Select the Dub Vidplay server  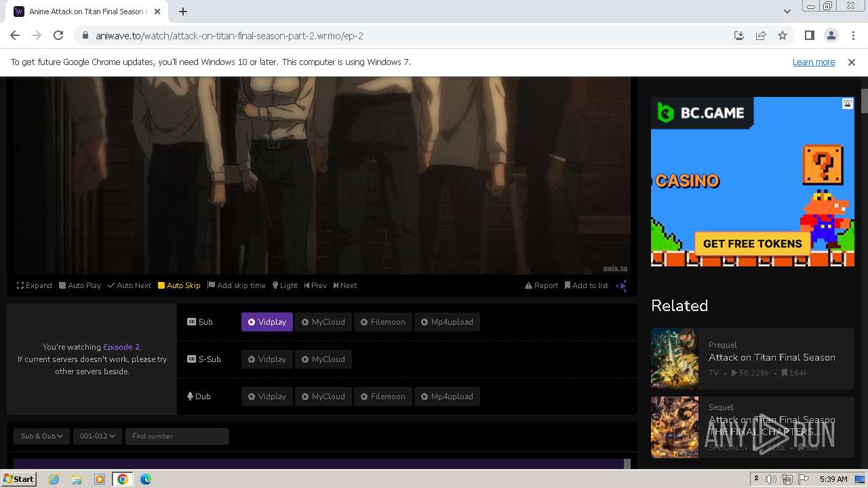[x=267, y=396]
